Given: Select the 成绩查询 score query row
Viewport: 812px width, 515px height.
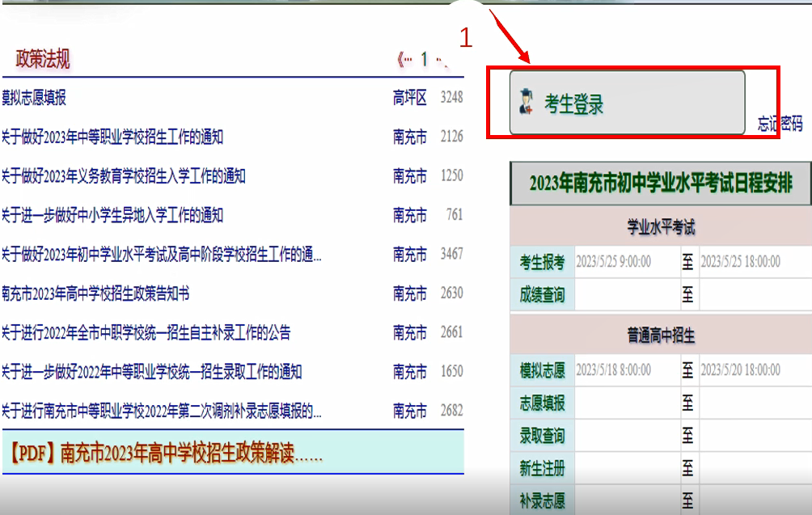Looking at the screenshot, I should [x=540, y=293].
